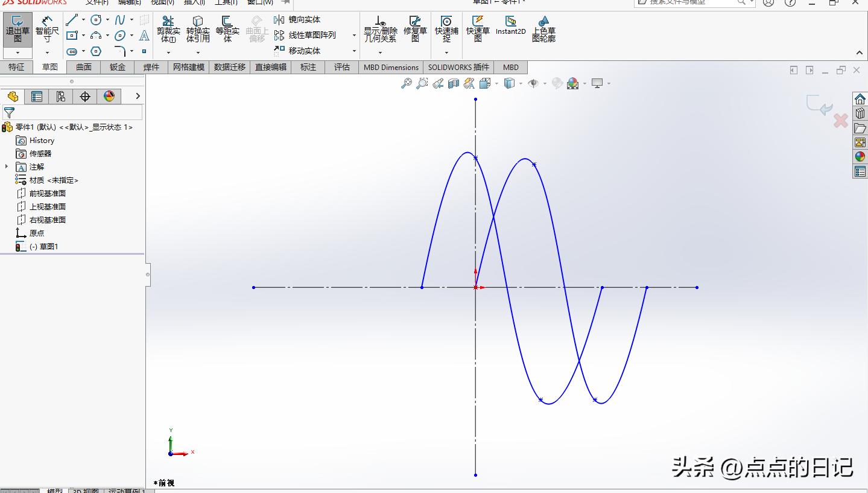Open the ConfigurationManager tab
The height and width of the screenshot is (493, 868).
click(x=61, y=97)
